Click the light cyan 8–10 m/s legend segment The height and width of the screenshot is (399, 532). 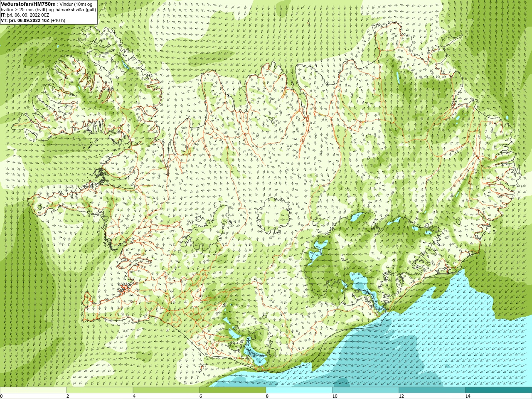pos(299,390)
